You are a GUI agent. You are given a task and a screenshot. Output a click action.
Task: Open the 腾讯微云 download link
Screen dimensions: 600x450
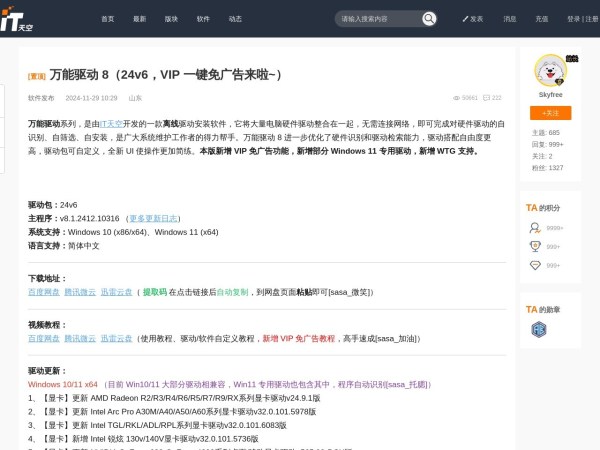coord(80,292)
